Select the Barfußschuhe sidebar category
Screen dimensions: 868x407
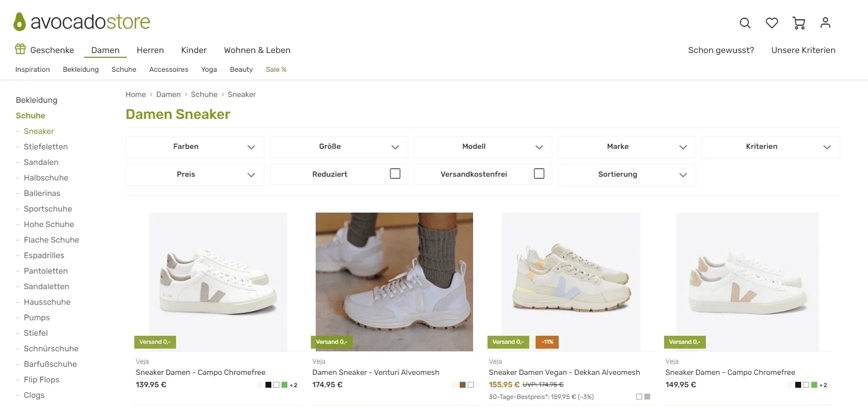(x=50, y=364)
